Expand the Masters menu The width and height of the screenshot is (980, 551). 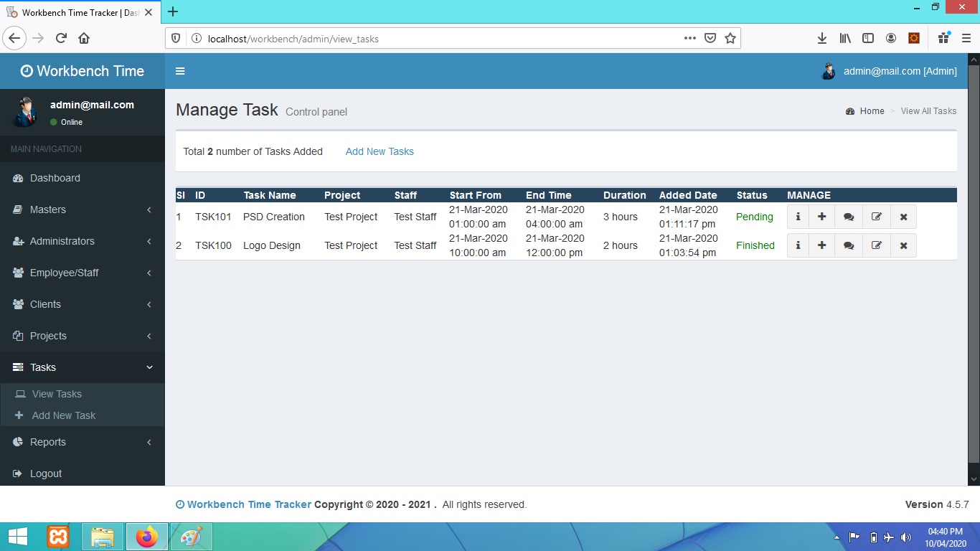click(x=82, y=209)
